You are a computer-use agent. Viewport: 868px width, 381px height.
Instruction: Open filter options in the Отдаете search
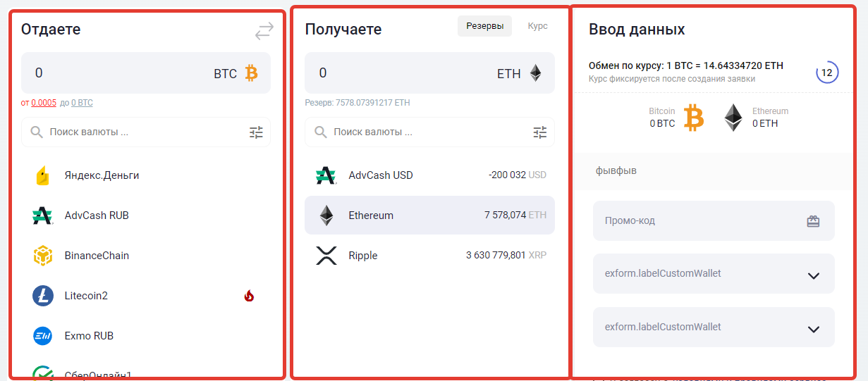tap(256, 132)
